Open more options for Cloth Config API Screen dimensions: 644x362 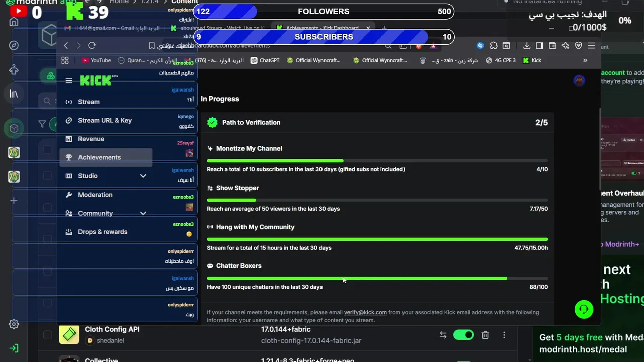[x=504, y=335]
